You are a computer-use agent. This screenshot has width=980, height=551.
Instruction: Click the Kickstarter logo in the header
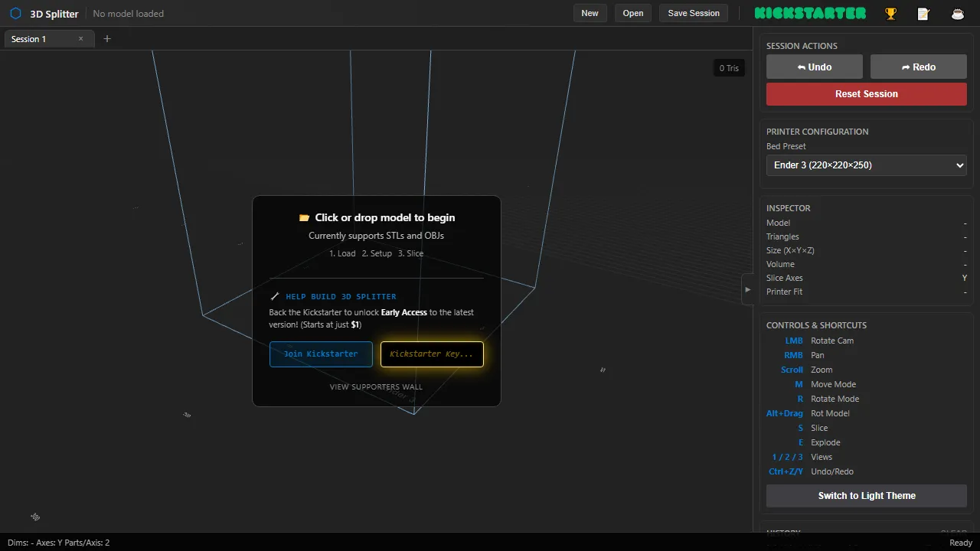[x=810, y=13]
